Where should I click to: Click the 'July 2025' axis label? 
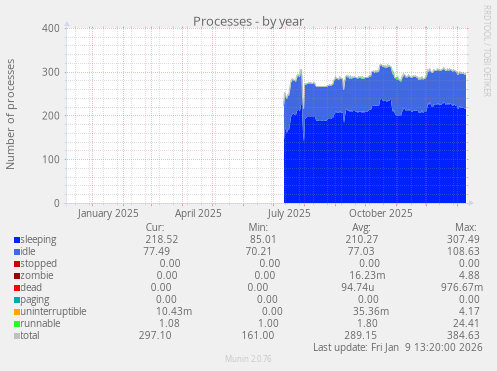click(x=289, y=213)
